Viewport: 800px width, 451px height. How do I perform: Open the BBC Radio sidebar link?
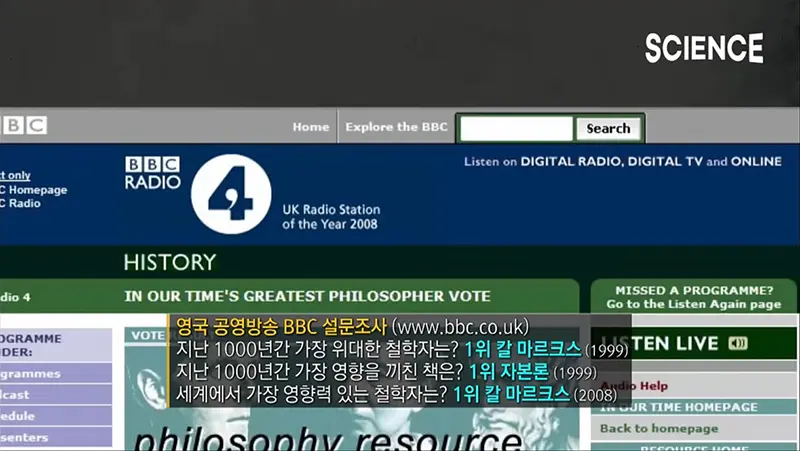[20, 203]
